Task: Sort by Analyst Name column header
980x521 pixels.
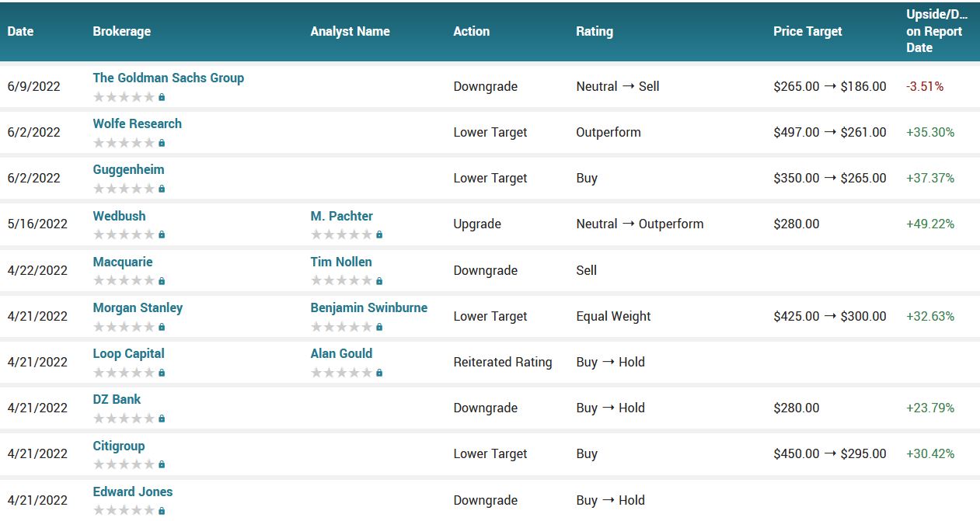Action: point(350,32)
